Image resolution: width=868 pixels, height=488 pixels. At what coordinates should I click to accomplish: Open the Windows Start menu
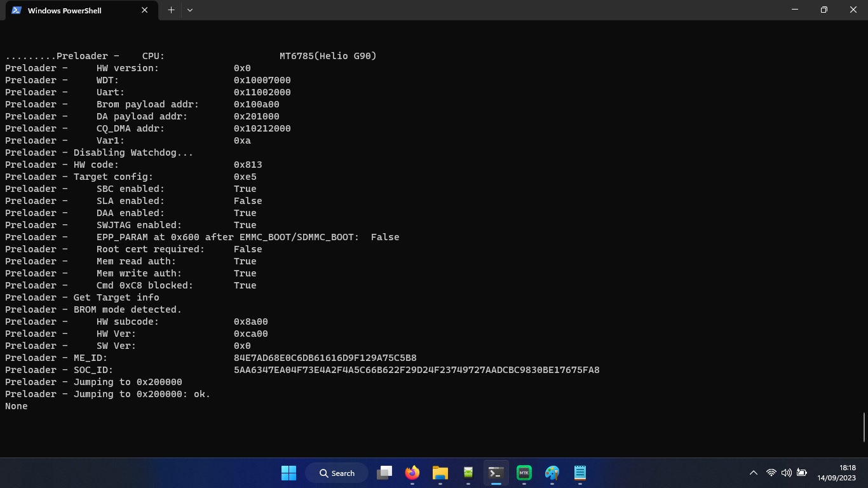(x=288, y=473)
